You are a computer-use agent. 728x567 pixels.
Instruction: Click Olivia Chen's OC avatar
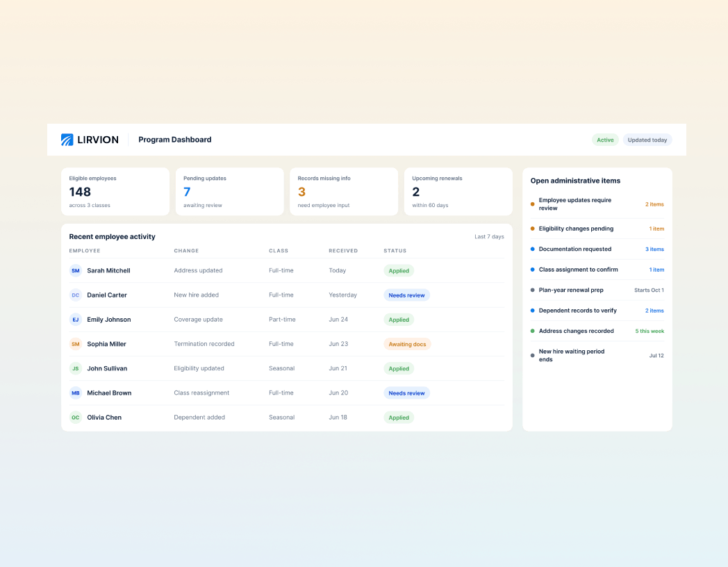pos(76,418)
